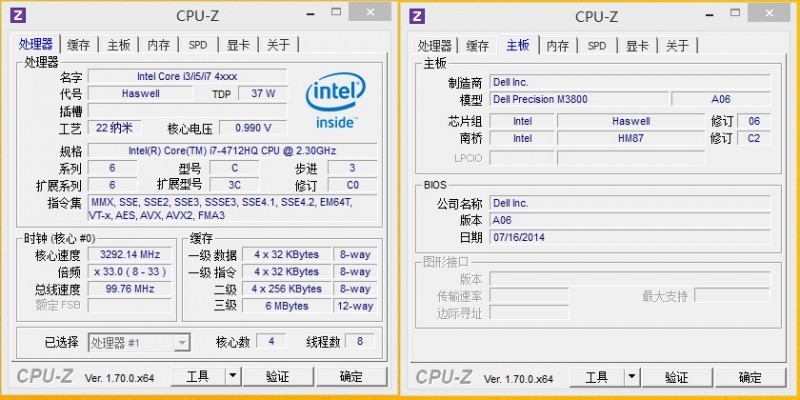Click the 22 纳米 process field
Screen dimensions: 800x400
pyautogui.click(x=114, y=128)
